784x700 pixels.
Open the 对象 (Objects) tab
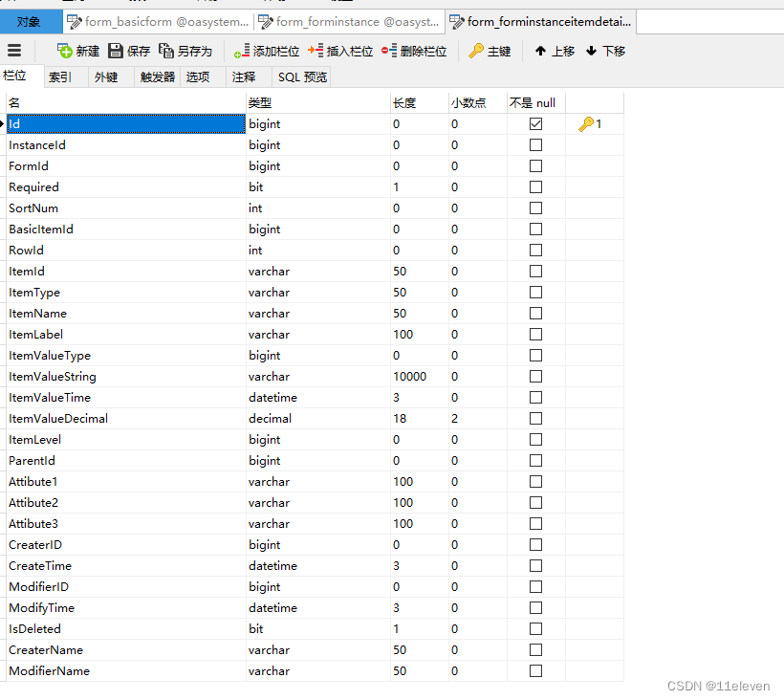pos(31,22)
